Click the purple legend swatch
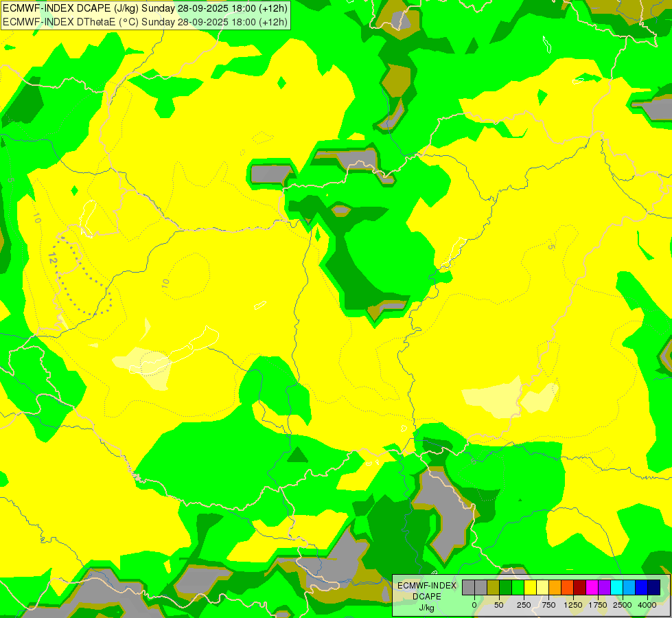The height and width of the screenshot is (618, 672). (604, 588)
